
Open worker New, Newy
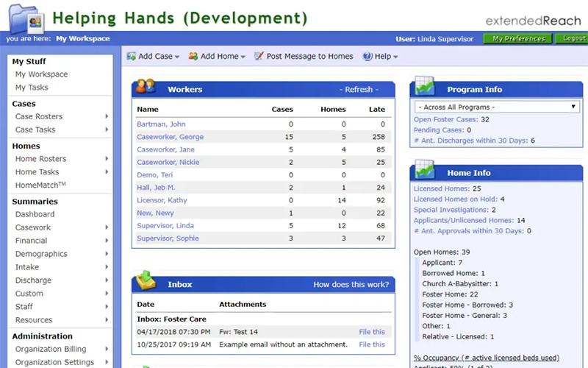coord(155,213)
